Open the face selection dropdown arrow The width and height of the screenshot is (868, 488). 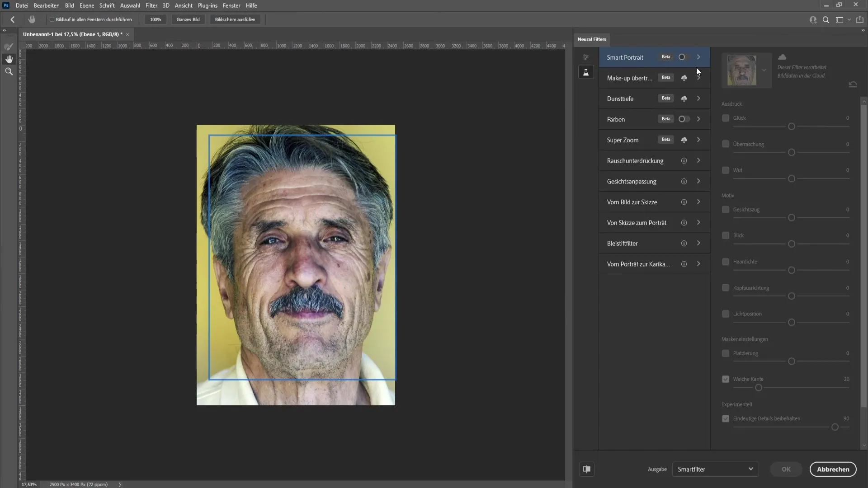(764, 70)
